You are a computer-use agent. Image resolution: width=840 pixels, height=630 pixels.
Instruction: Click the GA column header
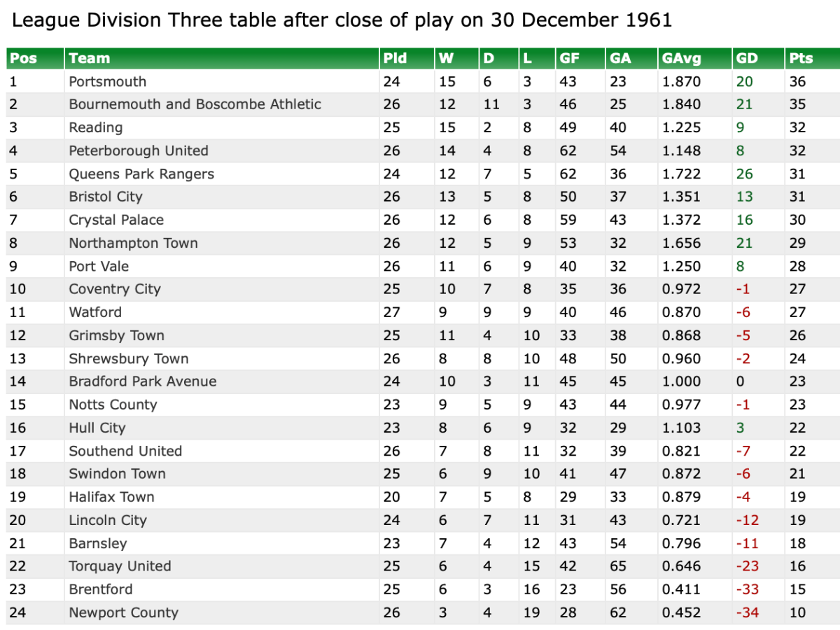tap(619, 59)
